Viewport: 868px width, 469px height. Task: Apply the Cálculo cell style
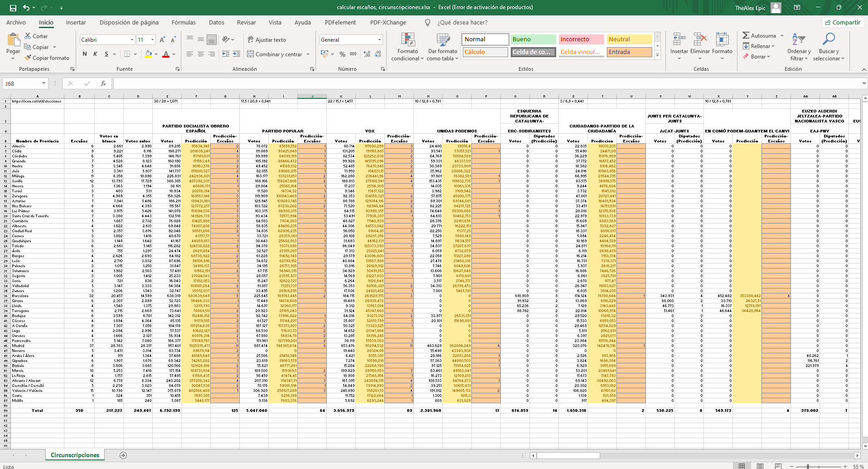(x=485, y=52)
